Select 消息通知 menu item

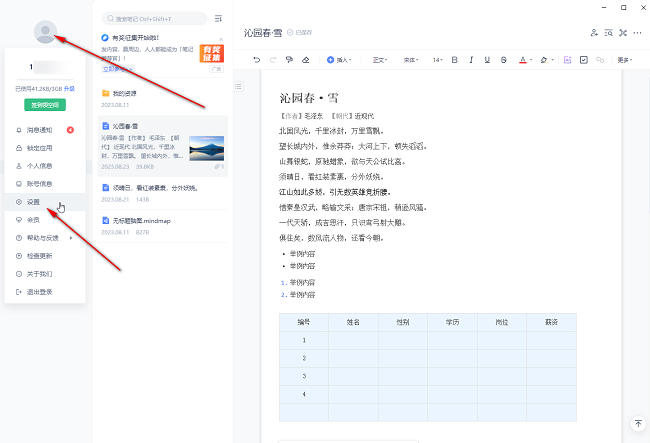click(45, 130)
